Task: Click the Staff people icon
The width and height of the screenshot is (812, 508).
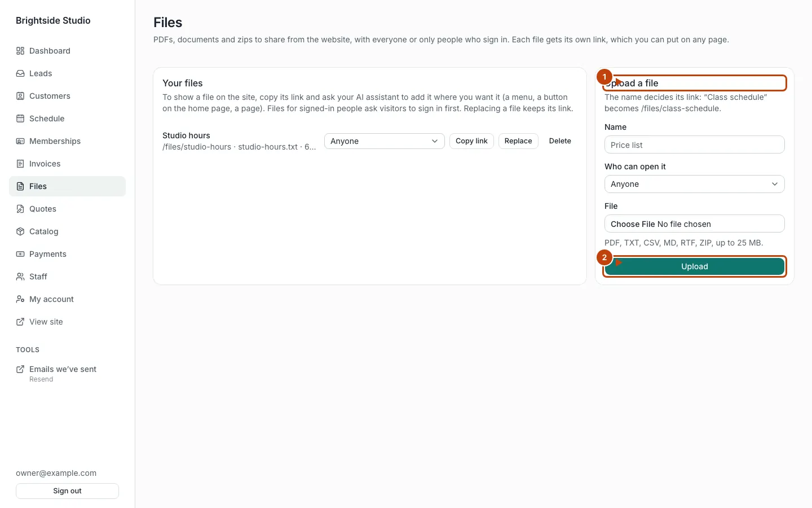Action: (20, 277)
